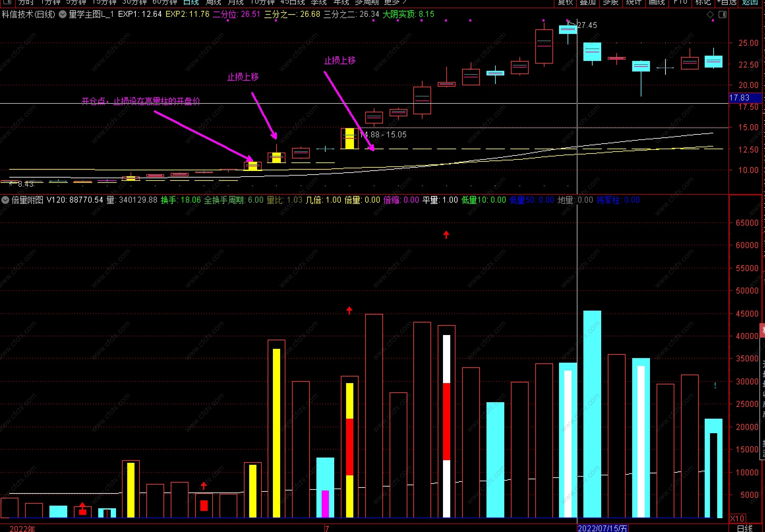Screen dimensions: 765x532
Task: Click the 画线 drawing tools button
Action: [657, 2]
